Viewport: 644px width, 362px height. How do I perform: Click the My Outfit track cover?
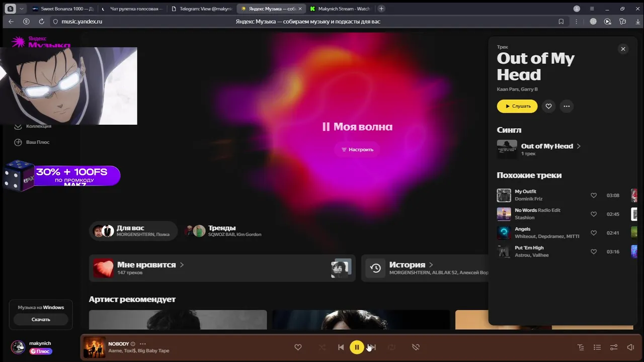click(x=504, y=195)
